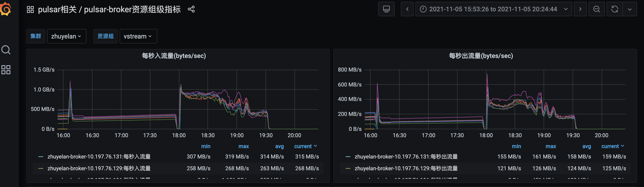Open the vstream resource group dropdown
Viewport: 644px width, 187px height.
tap(138, 36)
